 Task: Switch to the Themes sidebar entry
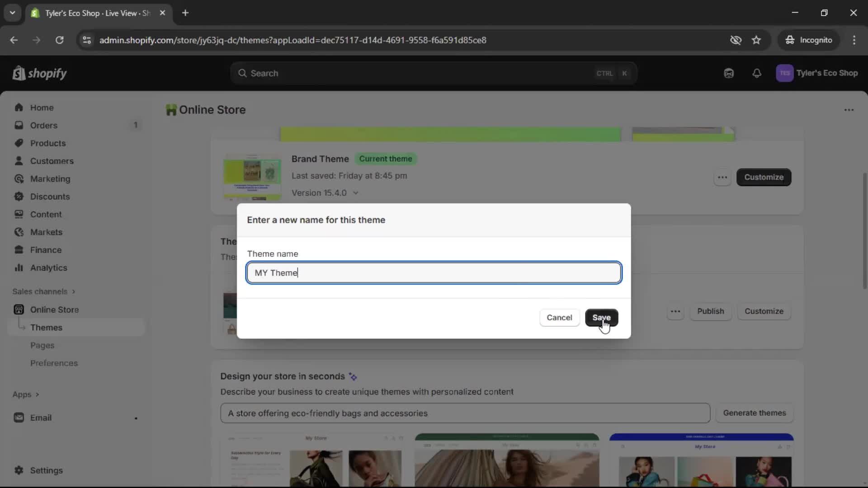47,327
